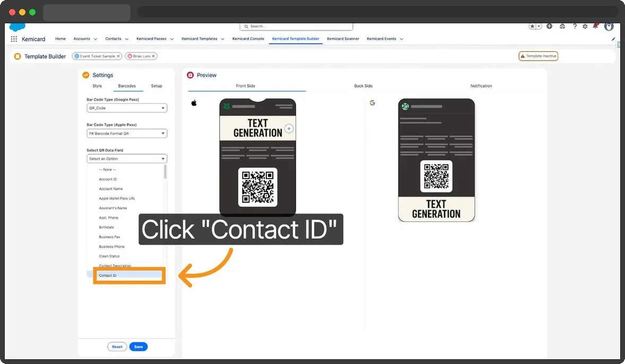Switch to Setup settings tab
The height and width of the screenshot is (364, 625).
pos(157,86)
